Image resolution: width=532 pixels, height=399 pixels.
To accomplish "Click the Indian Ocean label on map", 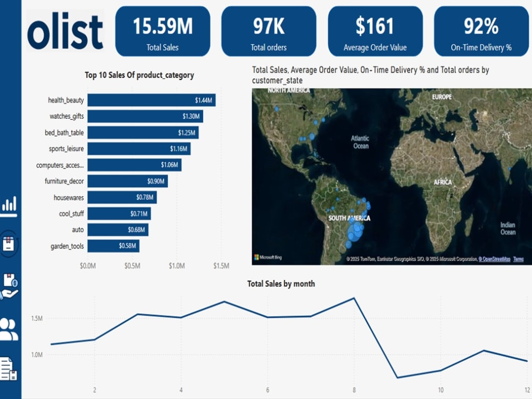I will coord(508,228).
